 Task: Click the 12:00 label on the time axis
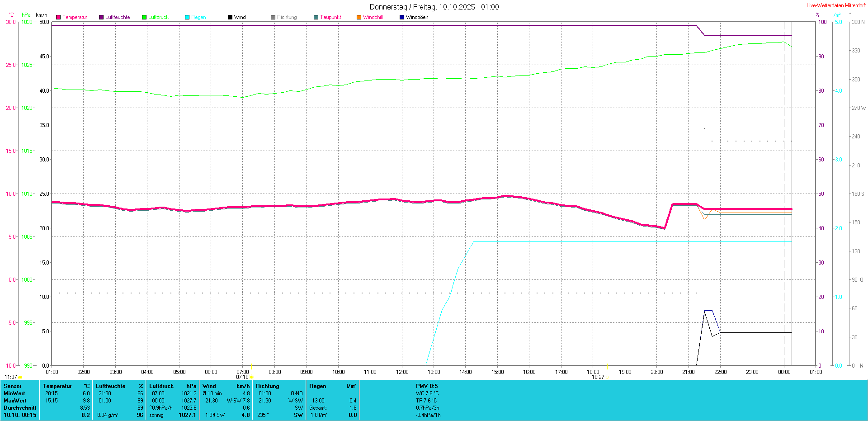pyautogui.click(x=402, y=372)
